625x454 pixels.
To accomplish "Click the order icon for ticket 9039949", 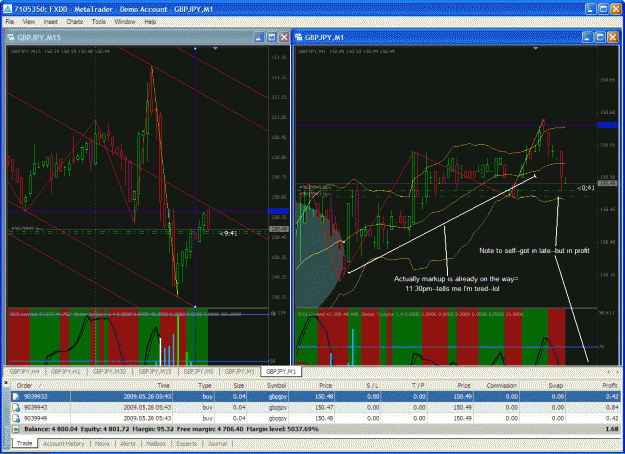I will point(16,418).
